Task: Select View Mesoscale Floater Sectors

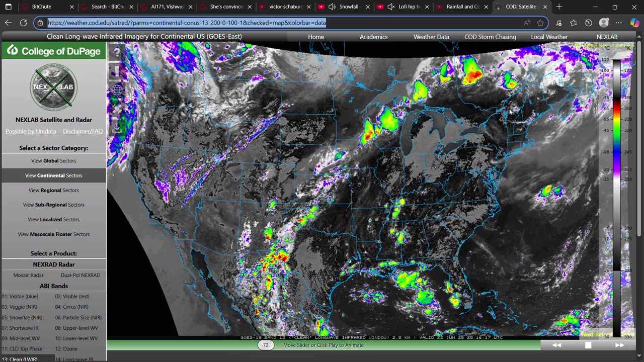Action: [54, 234]
